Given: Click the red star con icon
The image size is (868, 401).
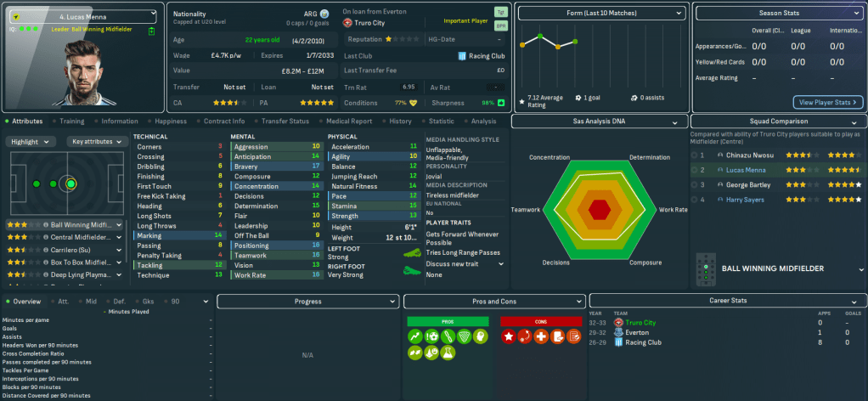Looking at the screenshot, I should pos(508,336).
